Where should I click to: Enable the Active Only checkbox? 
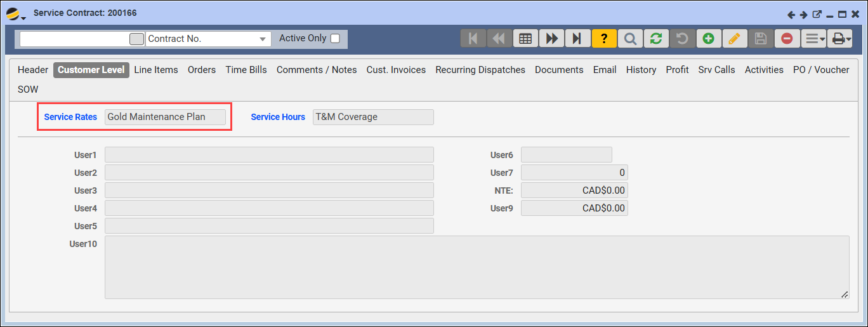coord(335,38)
